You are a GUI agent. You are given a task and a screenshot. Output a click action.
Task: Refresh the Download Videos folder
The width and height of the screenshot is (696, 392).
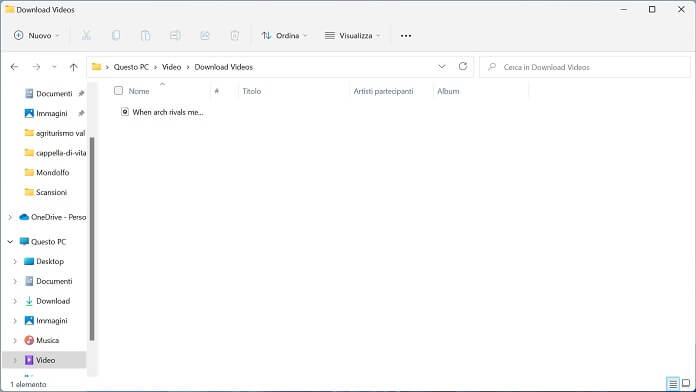click(463, 67)
